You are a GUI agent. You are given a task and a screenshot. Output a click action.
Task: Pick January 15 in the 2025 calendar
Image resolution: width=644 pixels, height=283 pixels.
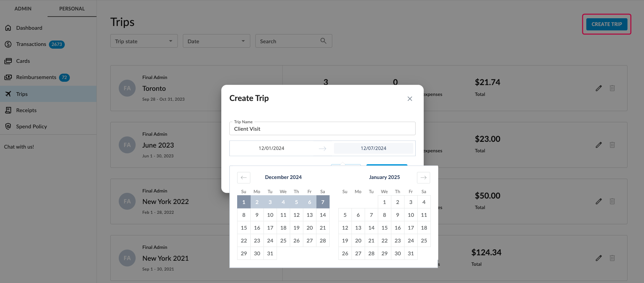point(384,228)
